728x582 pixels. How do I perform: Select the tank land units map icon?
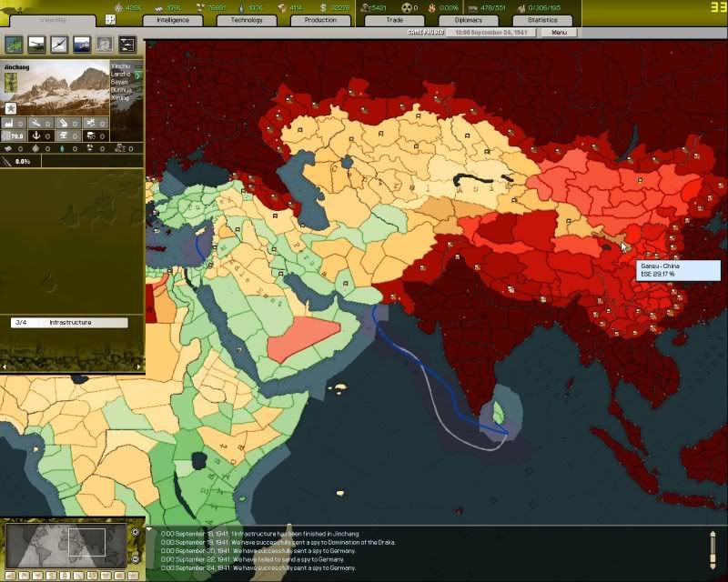tap(37, 44)
